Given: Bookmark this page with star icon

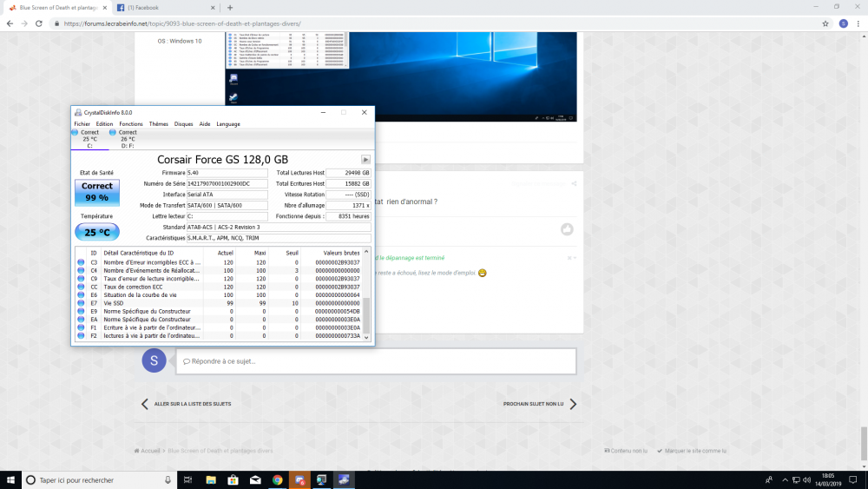Looking at the screenshot, I should pos(825,23).
